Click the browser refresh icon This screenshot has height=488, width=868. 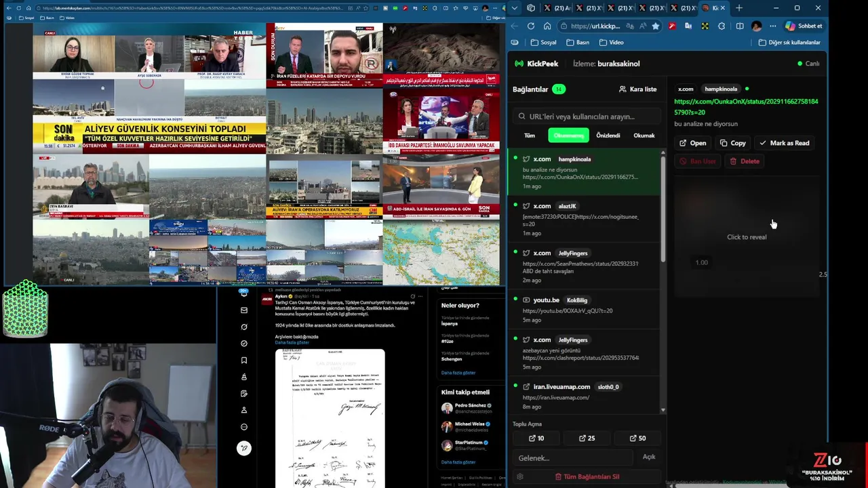click(x=530, y=26)
